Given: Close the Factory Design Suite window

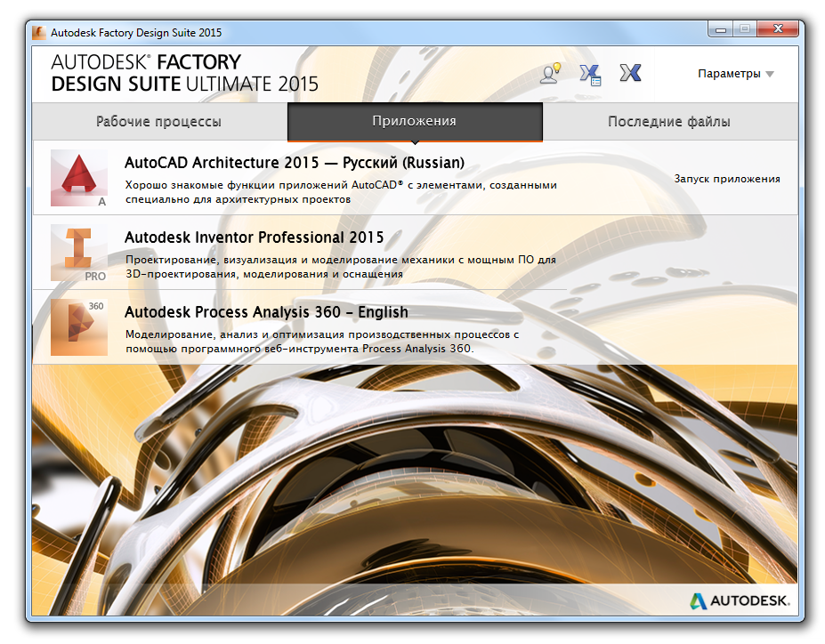Looking at the screenshot, I should click(778, 29).
